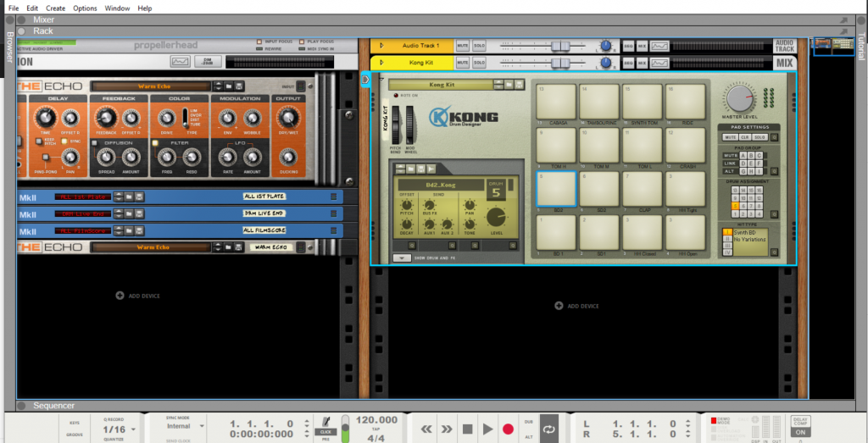
Task: Open quick edit for Pad Group section
Action: click(x=774, y=171)
